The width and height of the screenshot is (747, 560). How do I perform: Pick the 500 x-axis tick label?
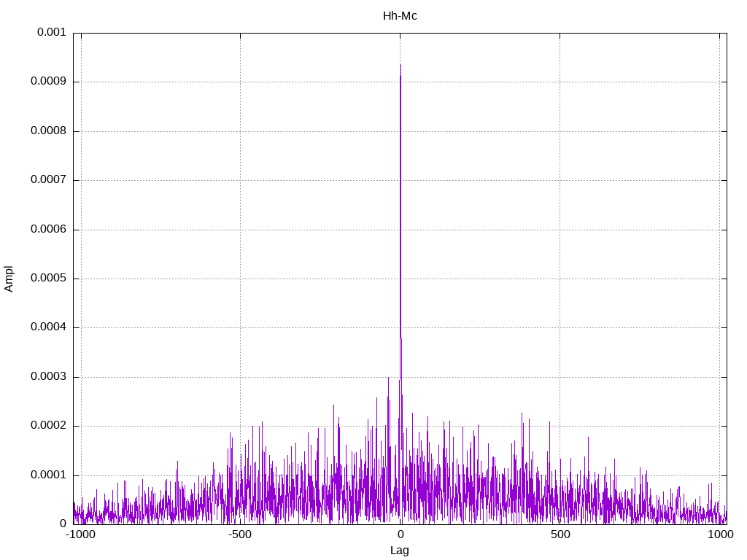[x=560, y=535]
